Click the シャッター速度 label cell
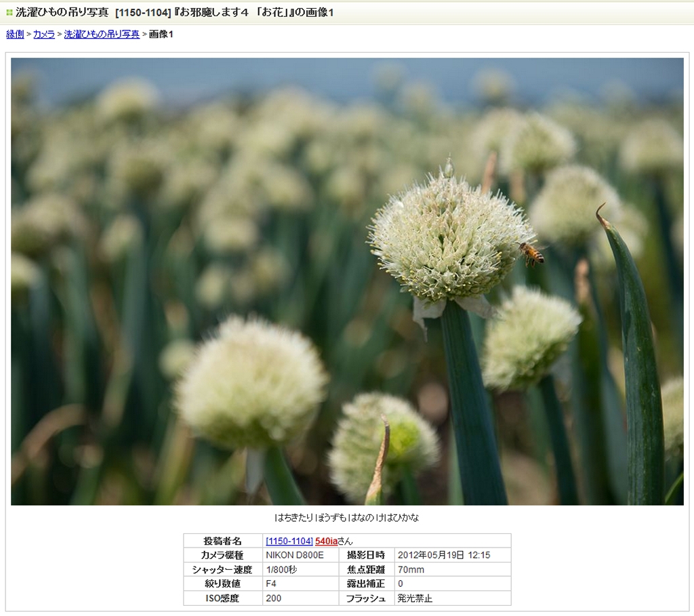The width and height of the screenshot is (694, 616). [x=222, y=569]
